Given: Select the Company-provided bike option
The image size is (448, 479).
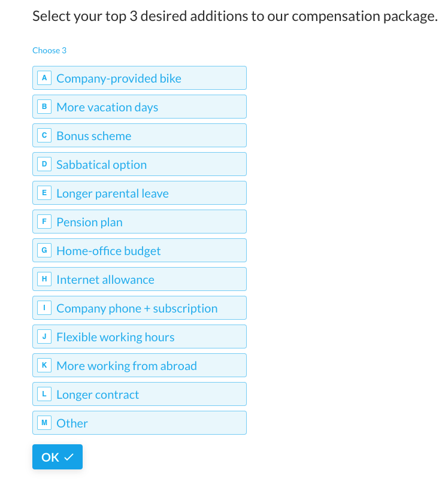Looking at the screenshot, I should coord(139,78).
